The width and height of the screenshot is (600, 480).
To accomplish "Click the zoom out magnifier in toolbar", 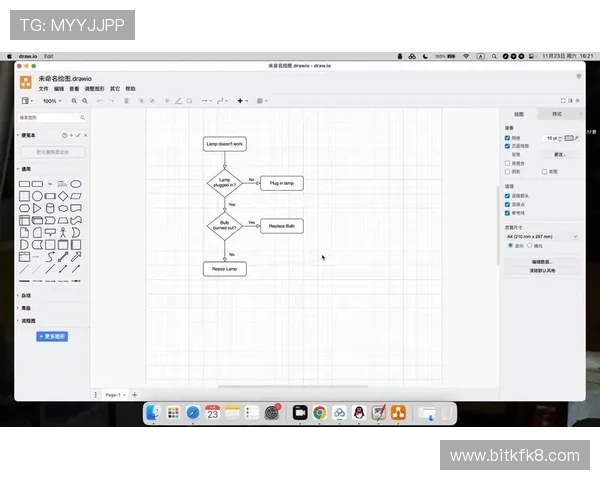I will coord(85,101).
